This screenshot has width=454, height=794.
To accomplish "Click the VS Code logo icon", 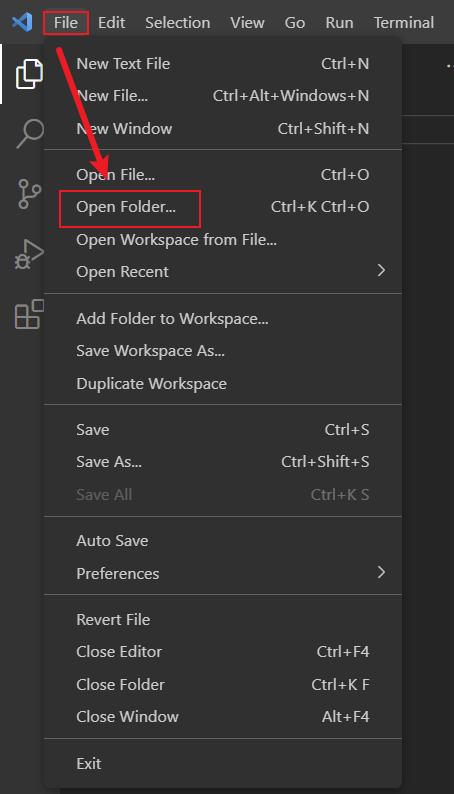I will pyautogui.click(x=22, y=22).
